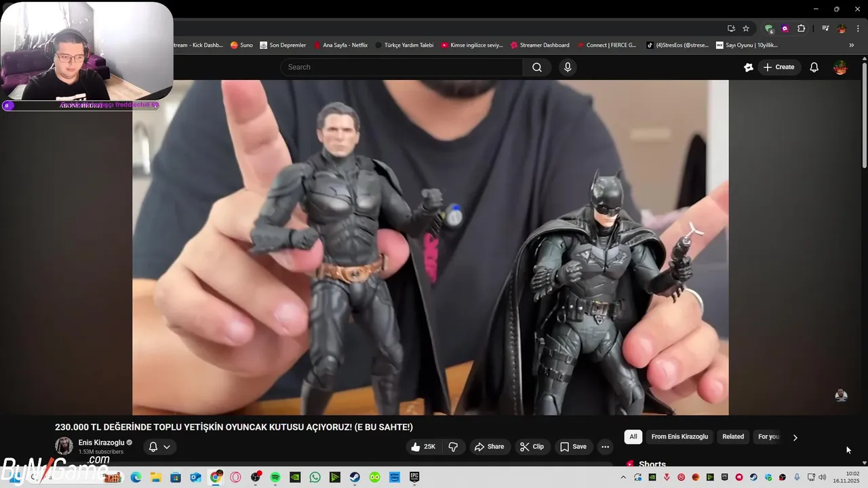The image size is (868, 488).
Task: Click the Batman figures video player
Action: tap(430, 247)
